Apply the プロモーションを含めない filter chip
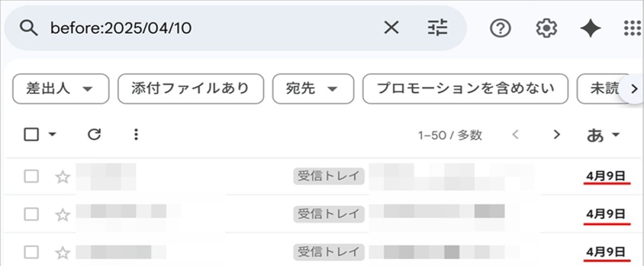 click(465, 89)
